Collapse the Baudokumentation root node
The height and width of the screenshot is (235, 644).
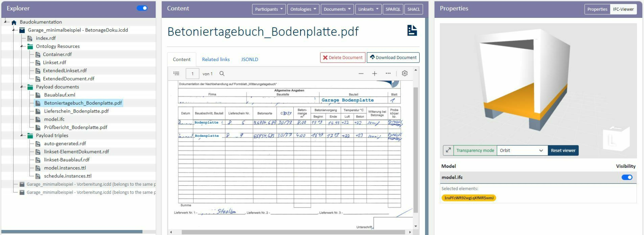(x=6, y=22)
